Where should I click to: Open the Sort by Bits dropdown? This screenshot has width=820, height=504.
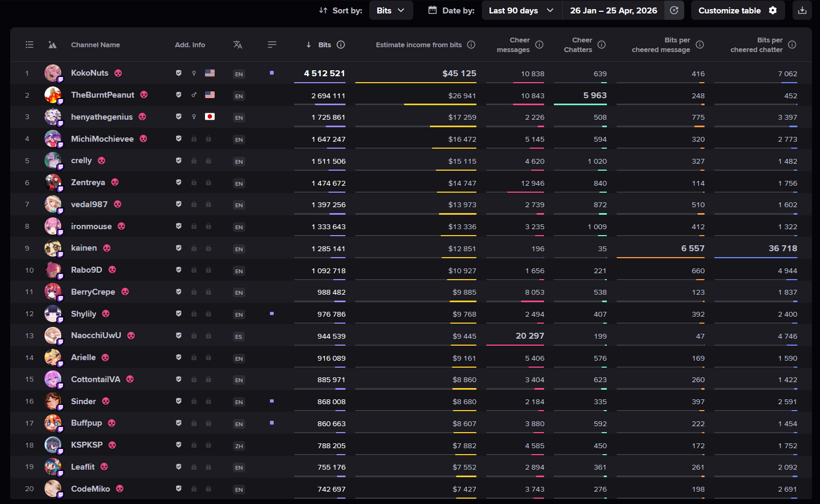(391, 10)
